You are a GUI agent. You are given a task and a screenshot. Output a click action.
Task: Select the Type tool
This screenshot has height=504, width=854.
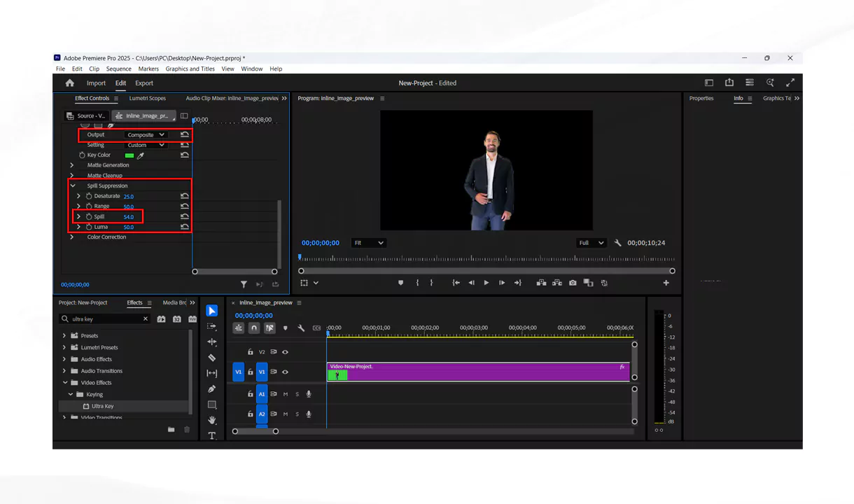click(212, 435)
